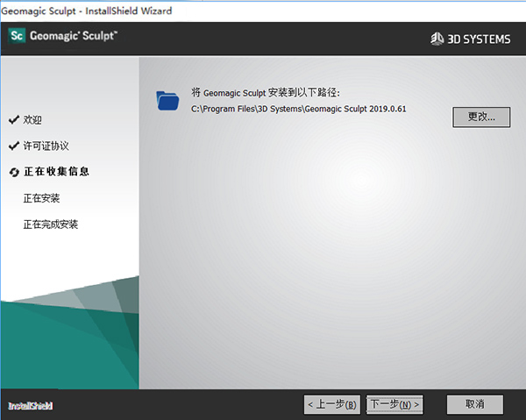Screen dimensions: 526x420
Task: Click the 更改... button to change install path
Action: (x=481, y=117)
